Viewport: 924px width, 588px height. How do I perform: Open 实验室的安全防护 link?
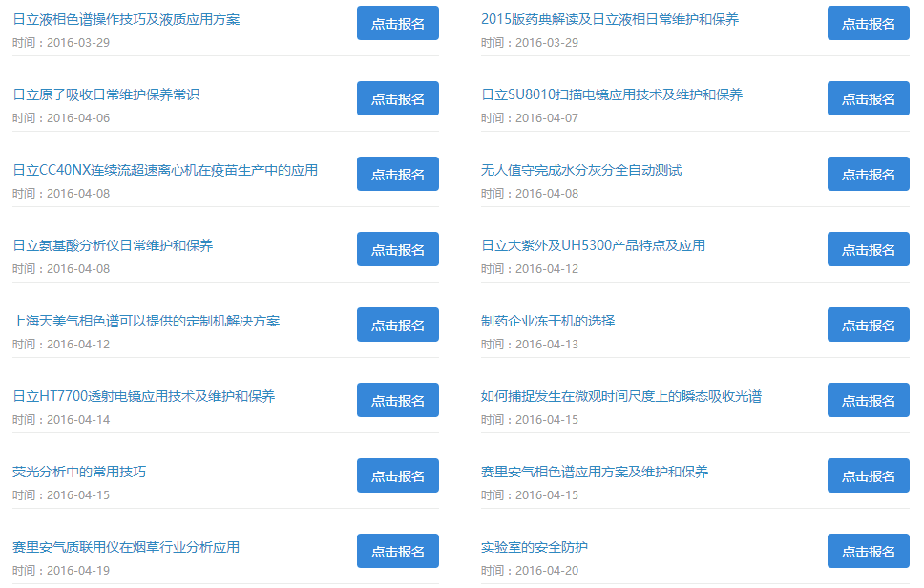pos(535,547)
